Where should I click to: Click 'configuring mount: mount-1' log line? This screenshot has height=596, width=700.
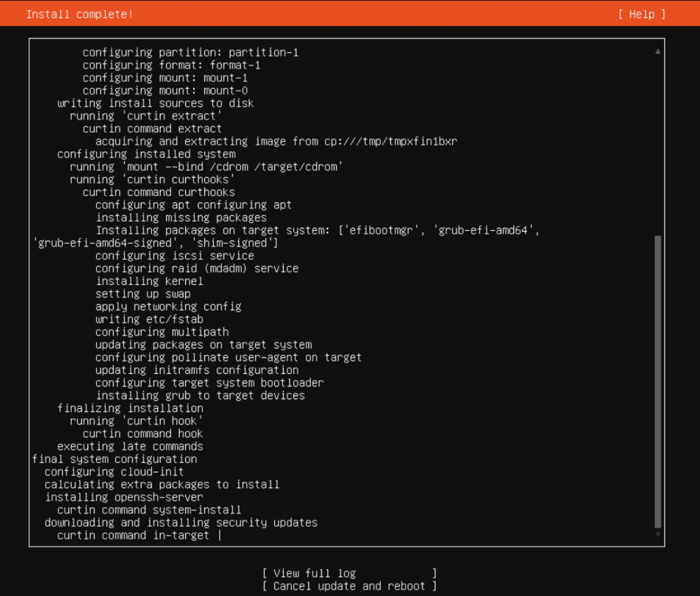165,78
